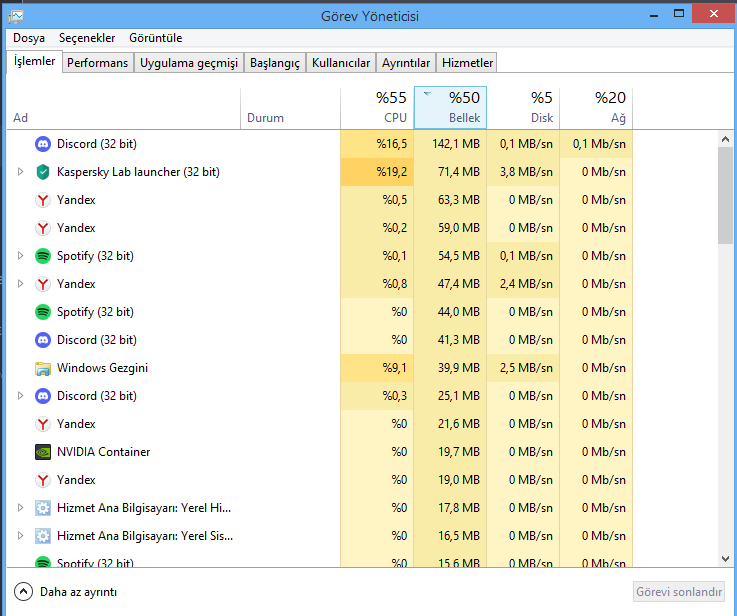The height and width of the screenshot is (616, 737).
Task: Click the scrollbar thumb of the process list
Action: (x=725, y=195)
